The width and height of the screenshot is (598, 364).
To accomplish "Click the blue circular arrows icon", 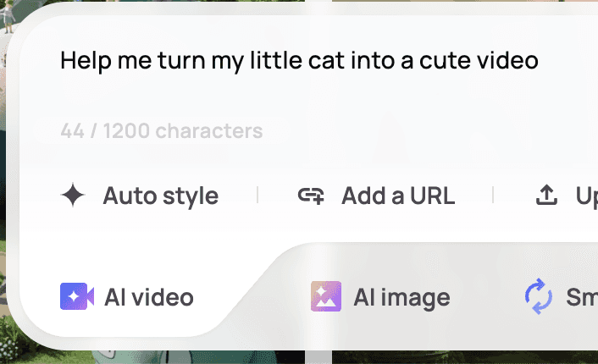I will (x=539, y=296).
